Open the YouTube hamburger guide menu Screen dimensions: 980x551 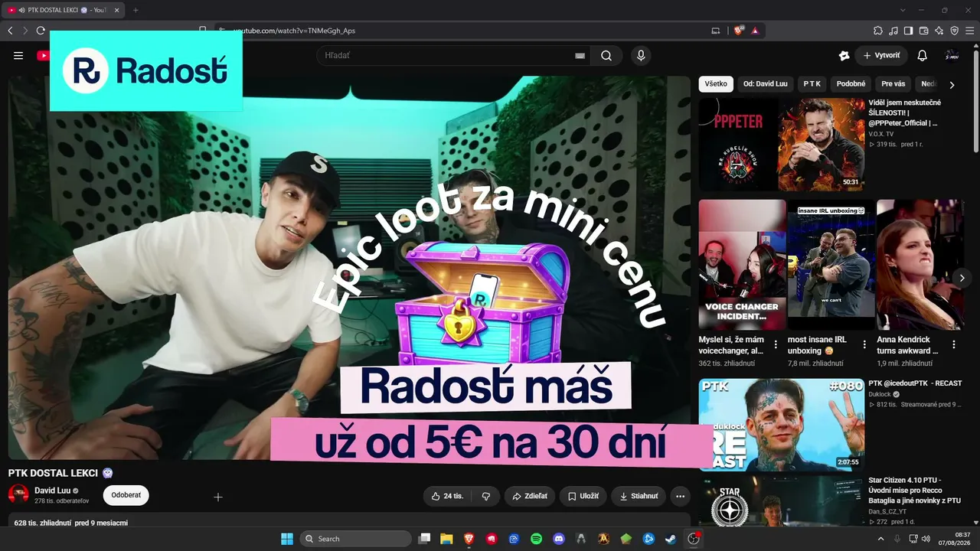click(x=18, y=56)
